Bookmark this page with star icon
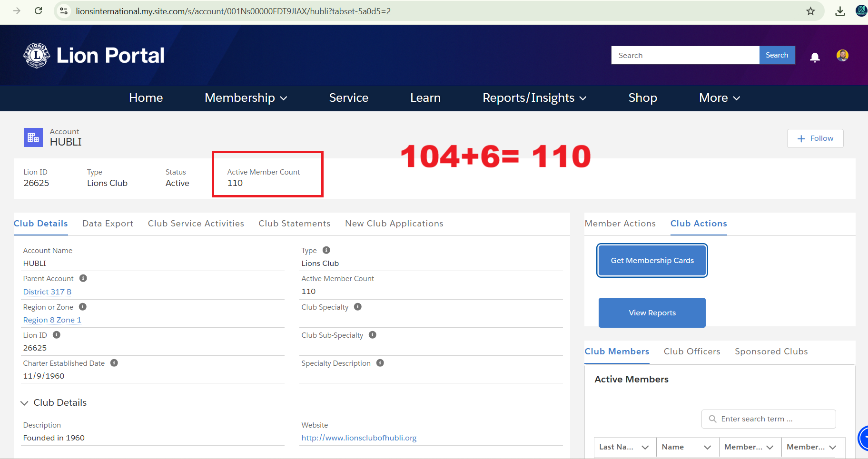 (x=810, y=11)
